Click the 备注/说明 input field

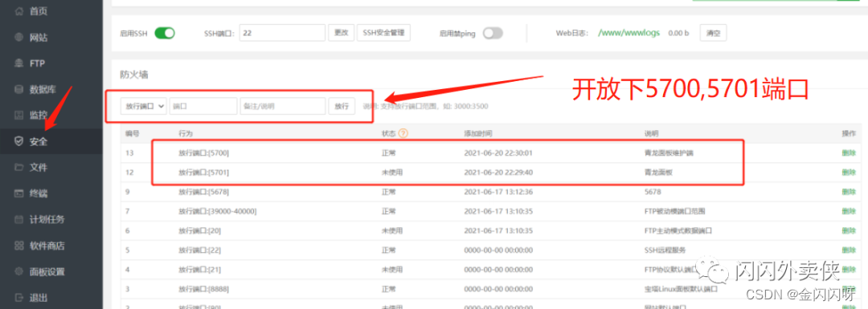tap(282, 106)
